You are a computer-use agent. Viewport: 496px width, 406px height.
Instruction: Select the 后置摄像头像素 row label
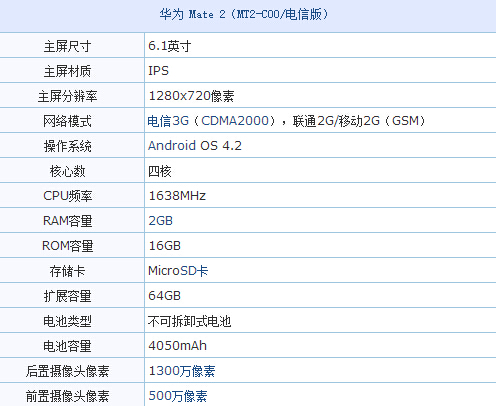[67, 371]
